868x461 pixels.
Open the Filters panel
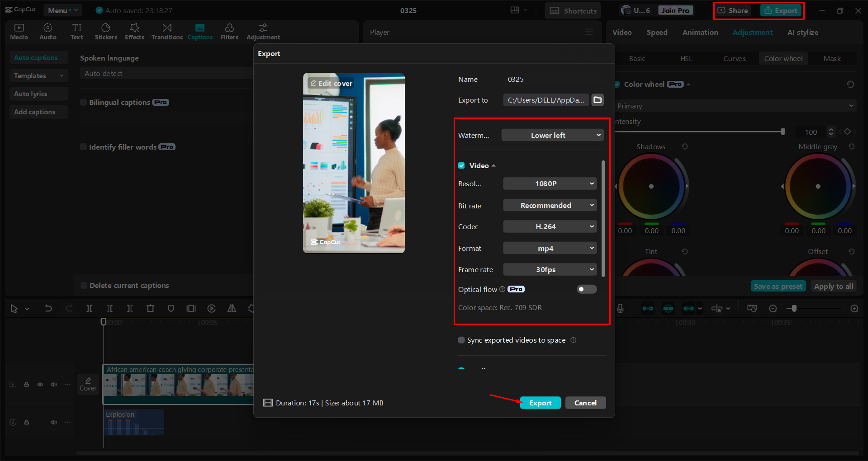pos(229,31)
